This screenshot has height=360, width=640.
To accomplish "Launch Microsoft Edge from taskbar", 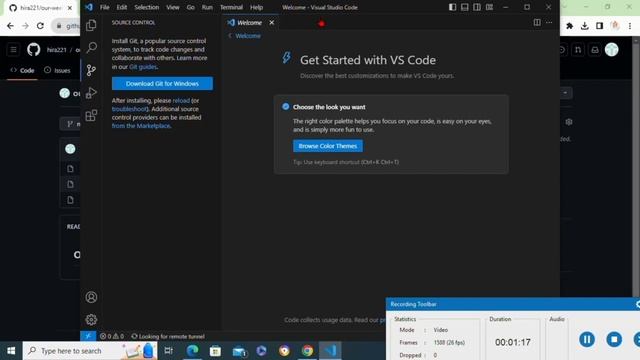I will coord(192,351).
